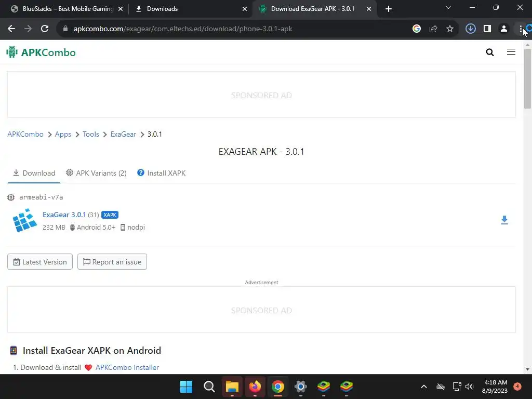Viewport: 532px width, 399px height.
Task: Open Windows Start menu
Action: 187,387
